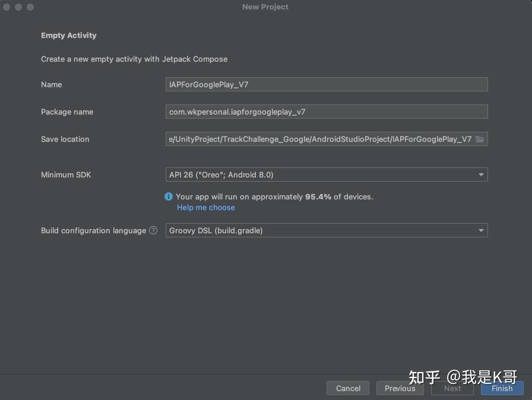Click the Minimum SDK dropdown arrow icon
Viewport: 532px width, 400px height.
[x=481, y=174]
